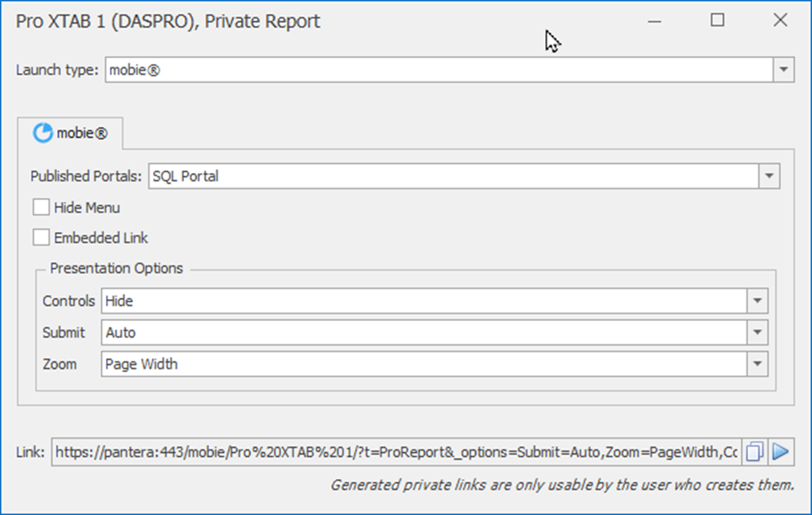812x515 pixels.
Task: Click the Launch type label
Action: click(57, 70)
